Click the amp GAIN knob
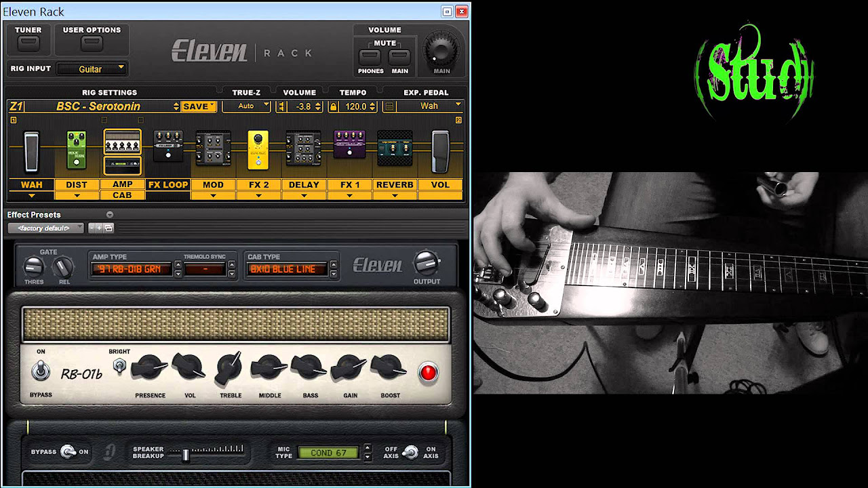Screen dimensions: 868x488 [349, 368]
